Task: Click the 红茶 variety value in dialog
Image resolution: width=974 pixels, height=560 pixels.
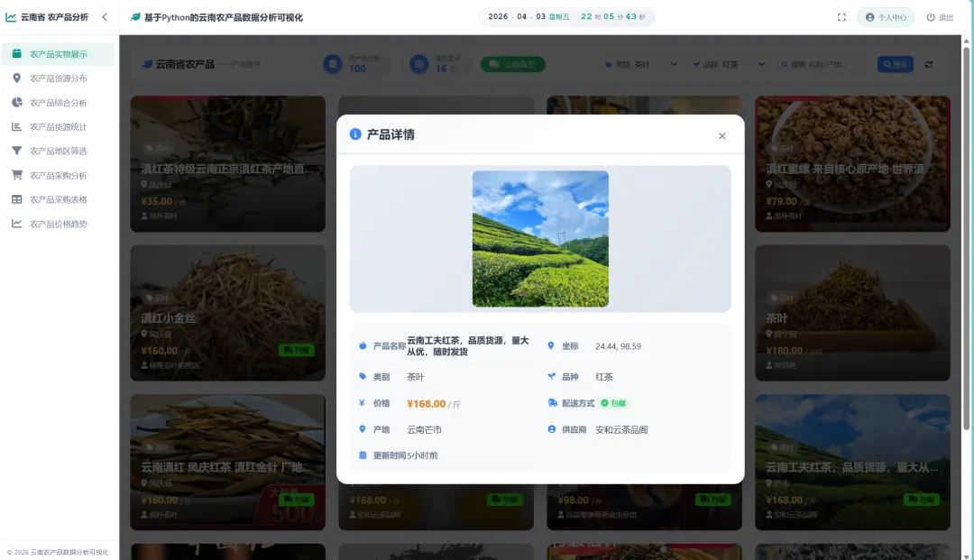Action: coord(603,377)
